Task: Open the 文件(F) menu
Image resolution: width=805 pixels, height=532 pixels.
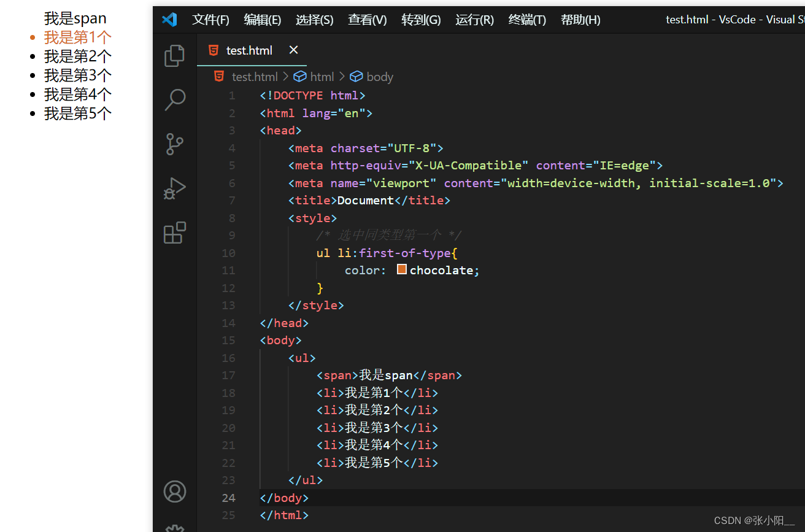Action: 210,20
